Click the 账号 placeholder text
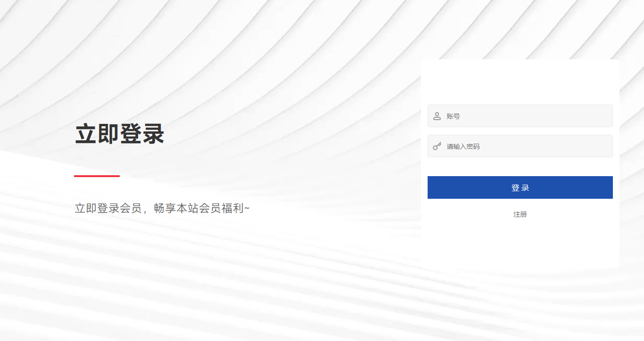Viewport: 644px width, 341px height. click(x=453, y=116)
